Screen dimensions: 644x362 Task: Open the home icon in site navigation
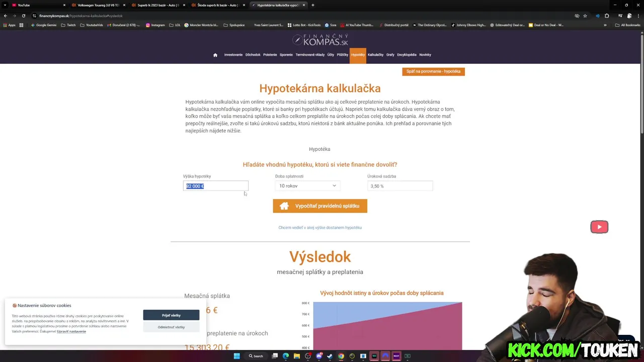coord(215,55)
